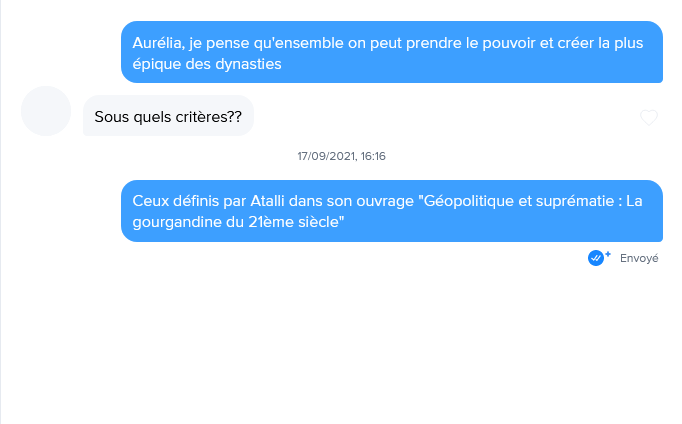The height and width of the screenshot is (424, 682).
Task: Select the timestamp 17/09/2021, 16:16
Action: [x=341, y=156]
